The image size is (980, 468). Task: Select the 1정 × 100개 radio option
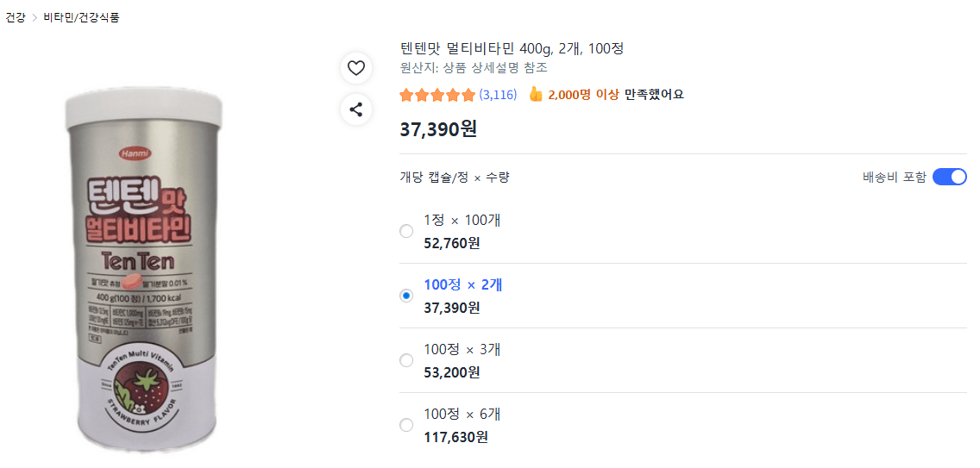point(406,231)
